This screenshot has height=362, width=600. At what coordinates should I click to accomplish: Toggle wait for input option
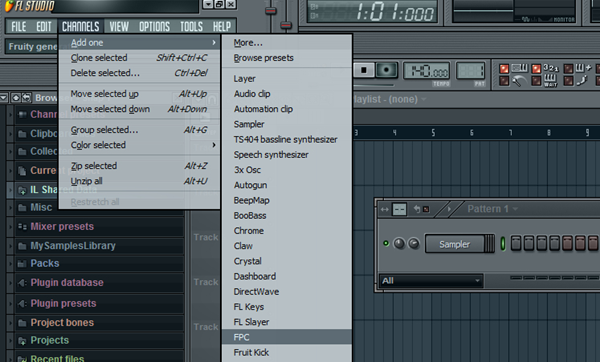(x=550, y=81)
